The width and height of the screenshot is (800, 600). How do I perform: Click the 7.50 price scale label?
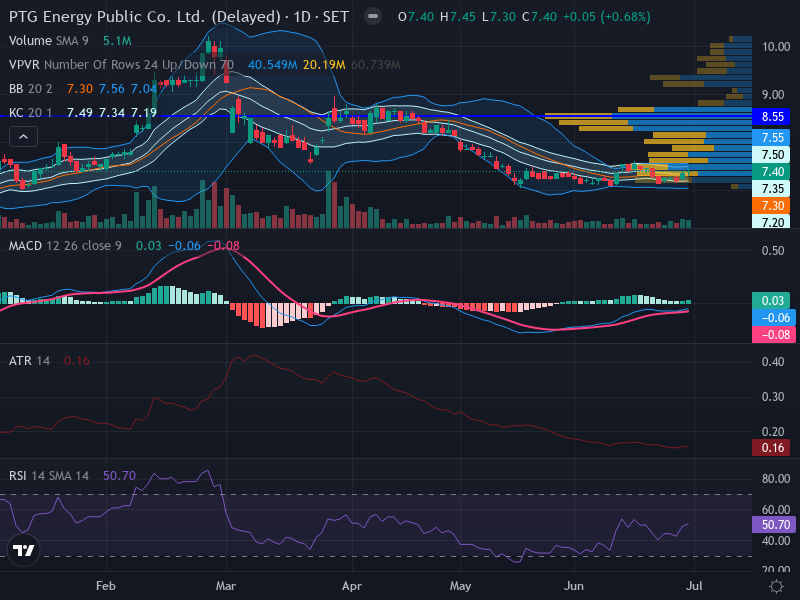tap(771, 155)
